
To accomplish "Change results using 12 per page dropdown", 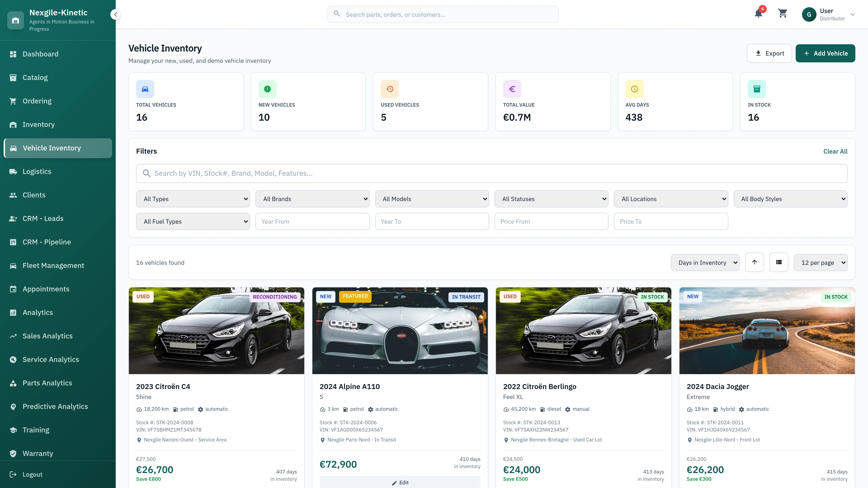I will (x=821, y=262).
